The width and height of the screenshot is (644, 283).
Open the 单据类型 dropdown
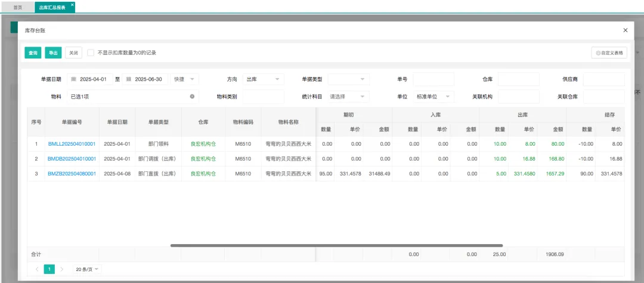tap(348, 79)
